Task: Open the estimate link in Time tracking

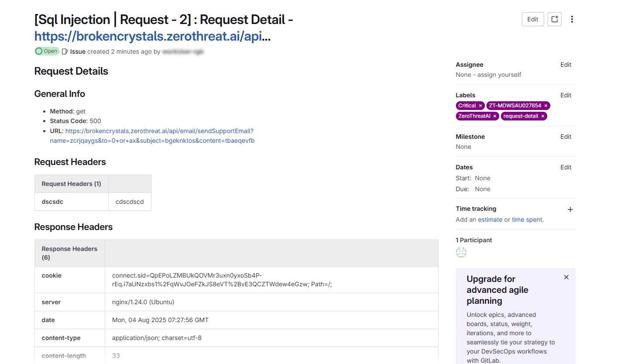Action: [490, 220]
